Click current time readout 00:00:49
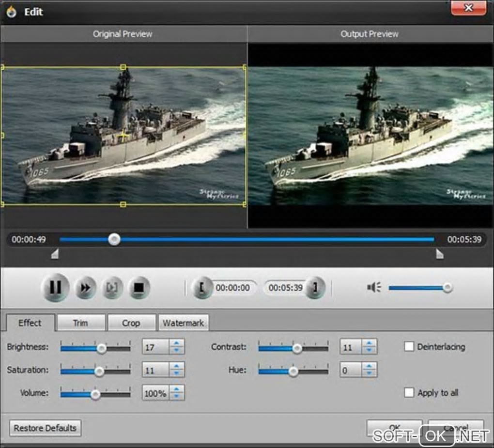Viewport: 494px width, 448px height. pos(29,239)
